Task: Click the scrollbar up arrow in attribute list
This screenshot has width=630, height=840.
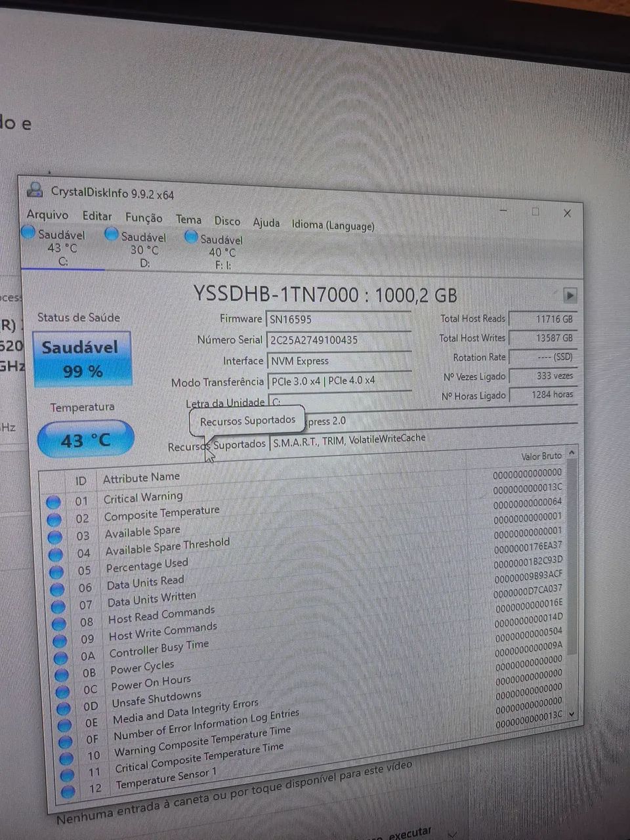Action: coord(572,453)
